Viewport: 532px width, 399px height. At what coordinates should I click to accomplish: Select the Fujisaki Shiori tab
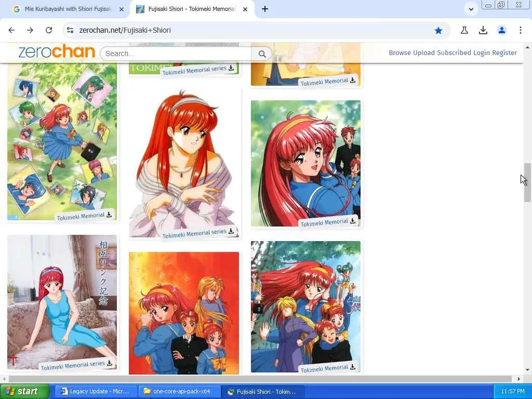(192, 9)
